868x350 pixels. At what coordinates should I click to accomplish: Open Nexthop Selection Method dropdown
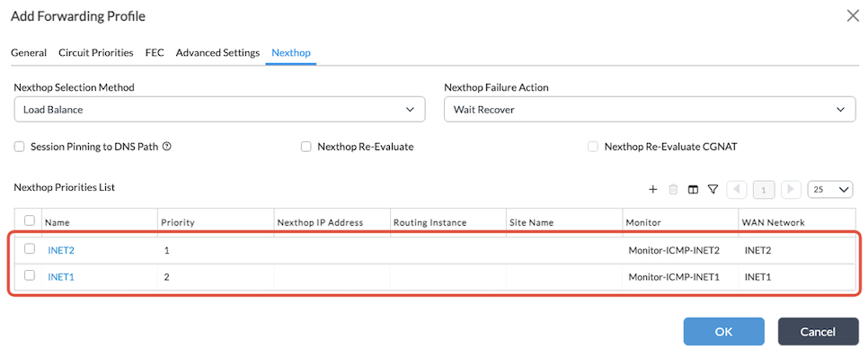(220, 109)
